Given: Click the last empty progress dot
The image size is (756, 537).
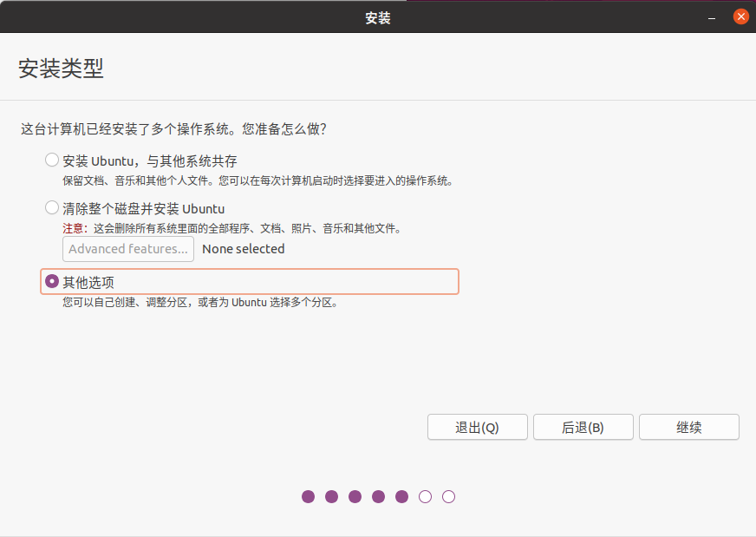Looking at the screenshot, I should (x=448, y=496).
